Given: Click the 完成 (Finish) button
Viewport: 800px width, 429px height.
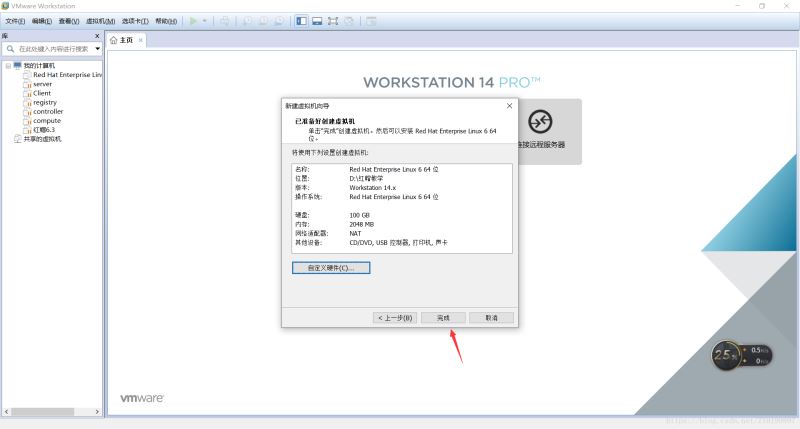Looking at the screenshot, I should pos(443,317).
